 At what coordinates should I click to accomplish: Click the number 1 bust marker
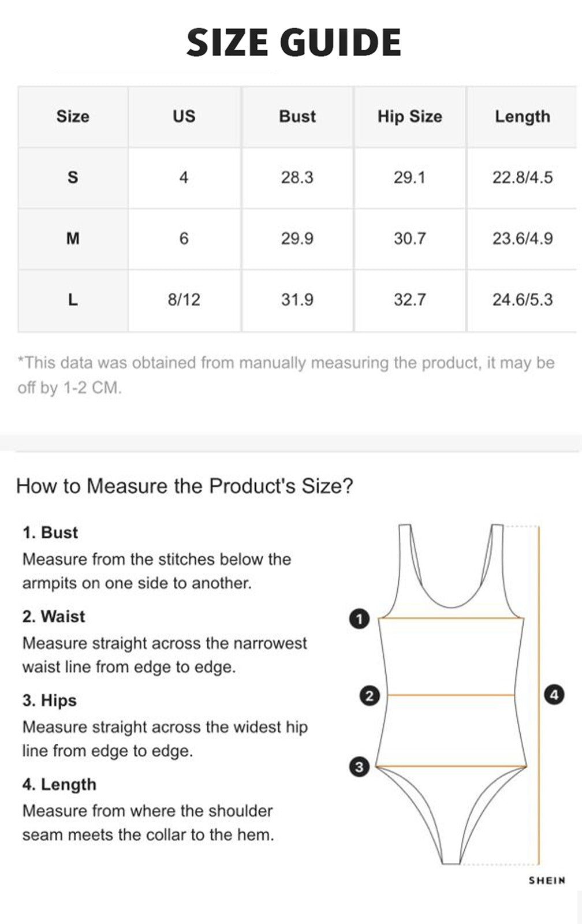pyautogui.click(x=359, y=619)
